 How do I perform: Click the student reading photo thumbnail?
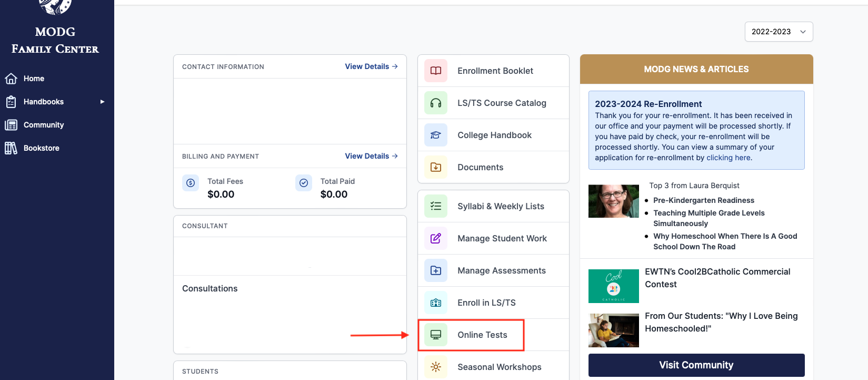pyautogui.click(x=614, y=330)
